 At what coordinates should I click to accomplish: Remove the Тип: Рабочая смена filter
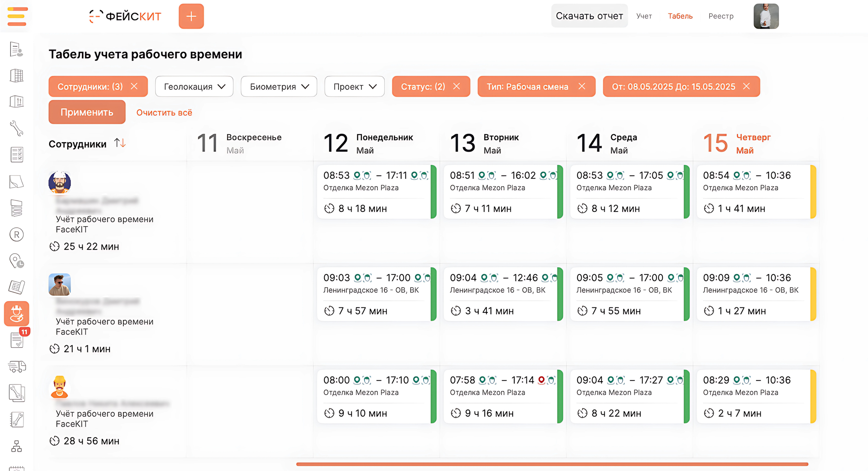pyautogui.click(x=582, y=86)
